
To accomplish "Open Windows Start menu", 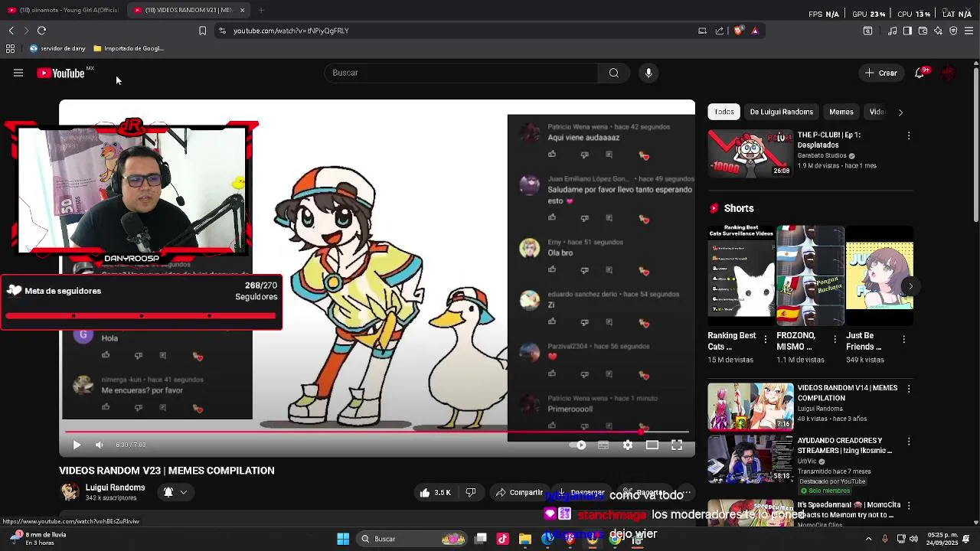I will (x=343, y=539).
